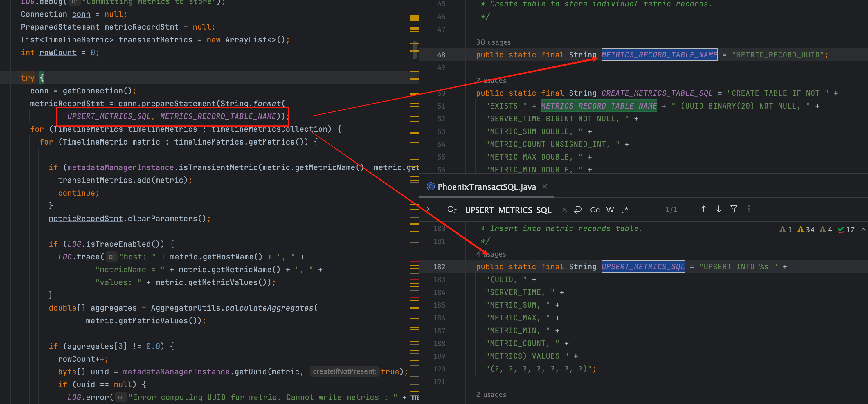
Task: Open search history magnifier dropdown
Action: tap(451, 210)
